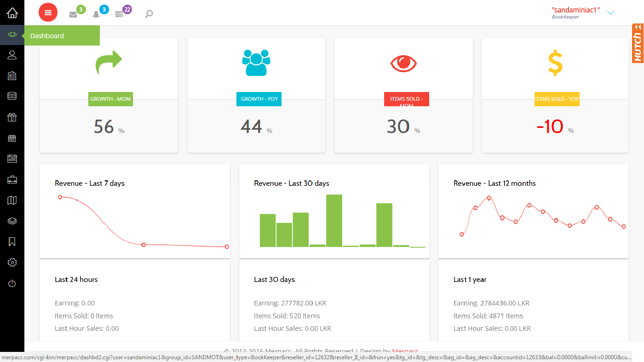This screenshot has width=644, height=362.
Task: Click the database stack sidebar icon
Action: point(12,96)
